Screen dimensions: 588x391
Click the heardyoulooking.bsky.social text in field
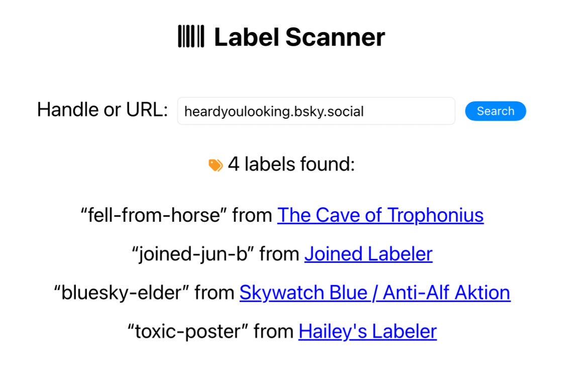tap(274, 111)
